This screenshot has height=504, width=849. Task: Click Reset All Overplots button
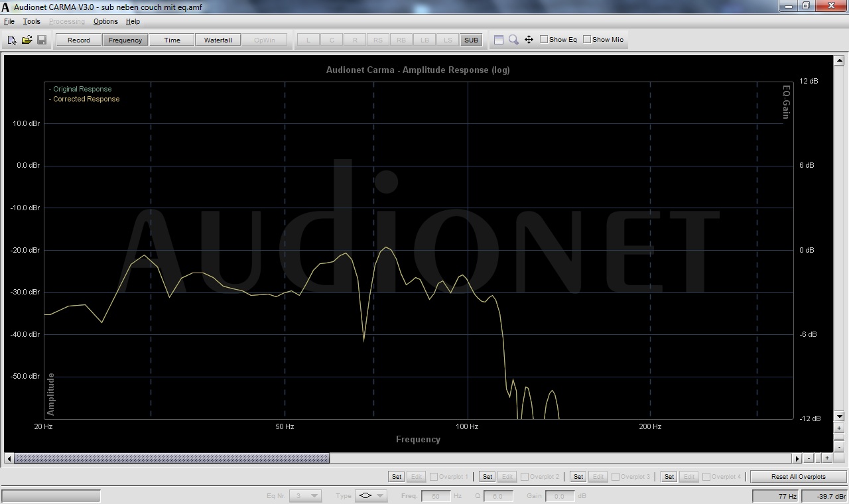coord(798,476)
